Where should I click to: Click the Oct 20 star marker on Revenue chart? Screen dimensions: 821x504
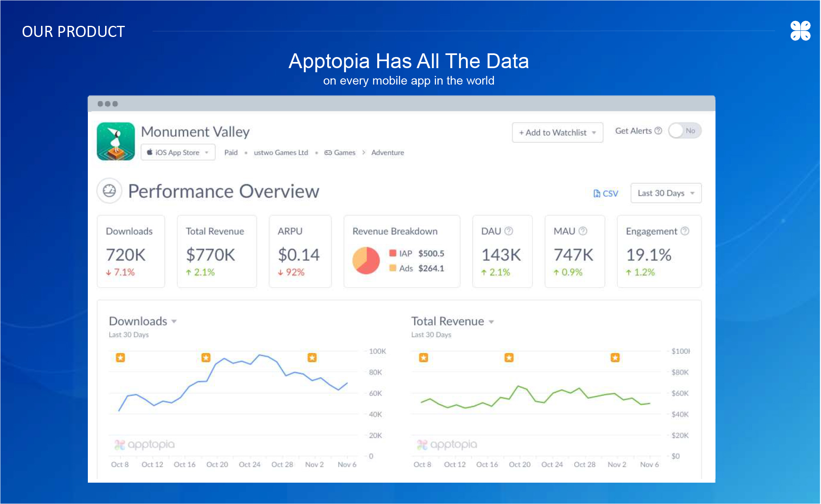(509, 358)
